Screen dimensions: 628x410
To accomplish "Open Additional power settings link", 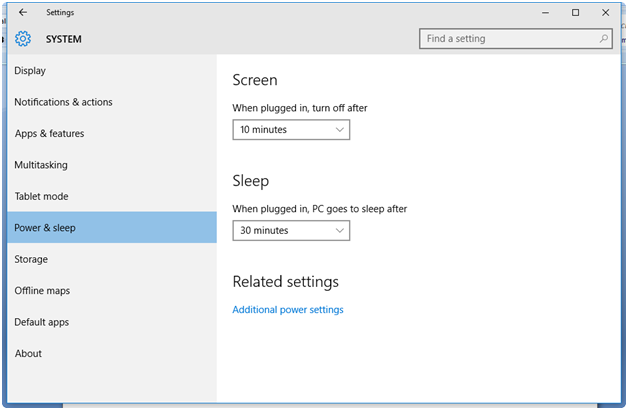I will (x=288, y=310).
